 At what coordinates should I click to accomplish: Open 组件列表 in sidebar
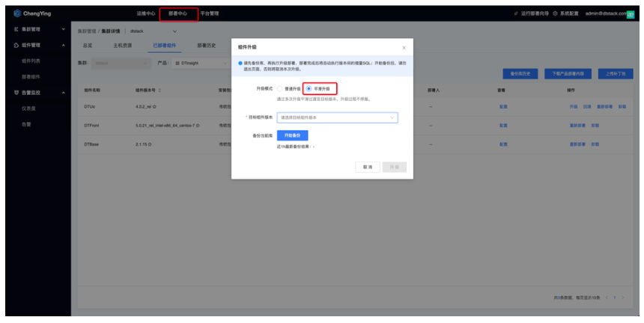(x=31, y=61)
